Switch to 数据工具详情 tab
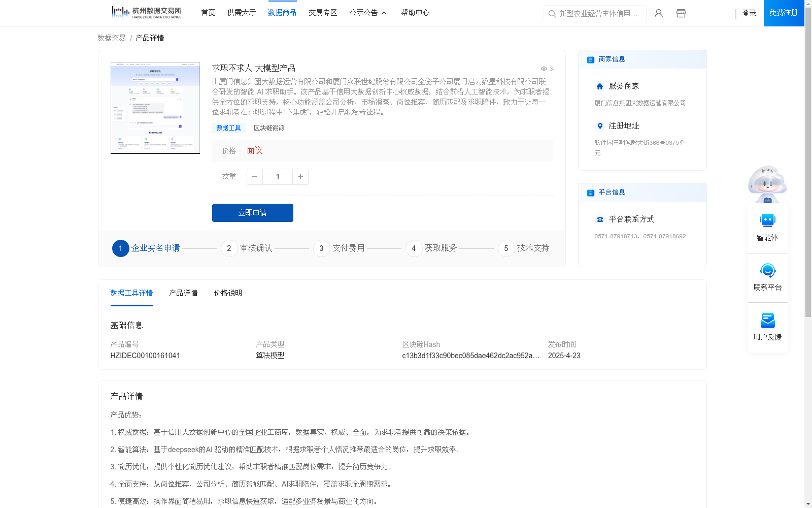This screenshot has height=508, width=812. click(x=131, y=293)
